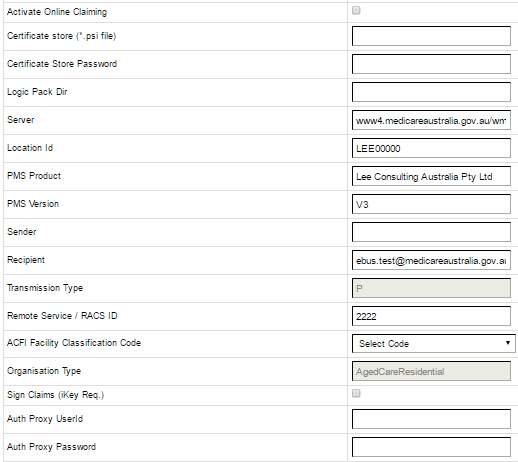The image size is (518, 462).
Task: Tick the Sign Claims (iKey Req.) checkbox
Action: [x=356, y=393]
